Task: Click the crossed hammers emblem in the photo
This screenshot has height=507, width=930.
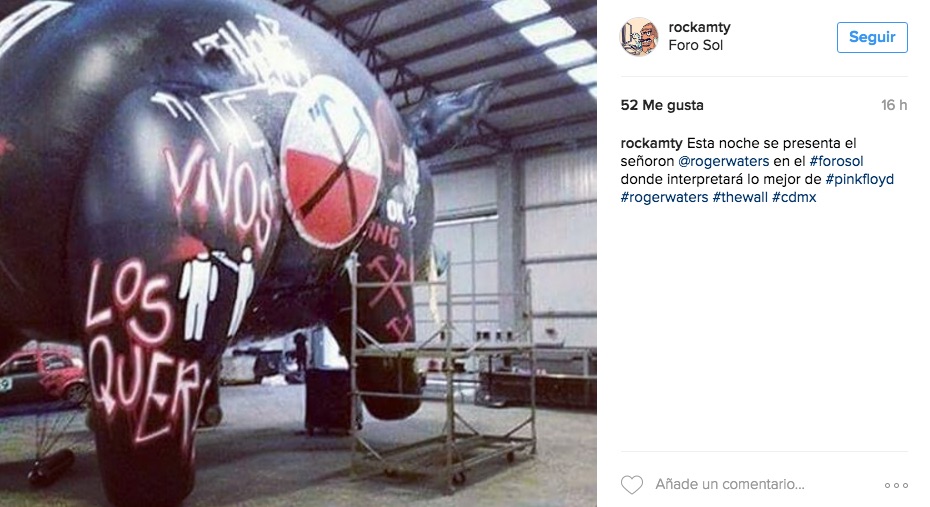Action: 331,161
